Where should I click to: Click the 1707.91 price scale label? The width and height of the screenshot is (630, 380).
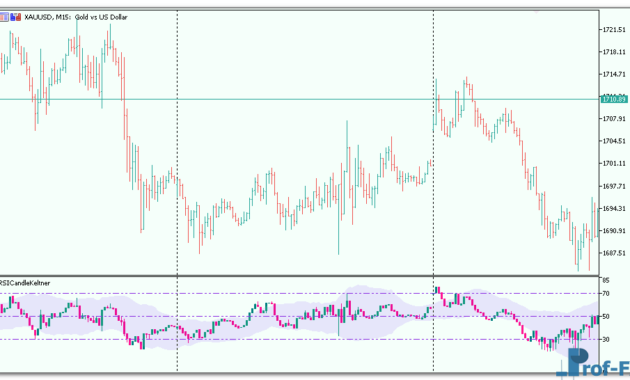point(614,119)
